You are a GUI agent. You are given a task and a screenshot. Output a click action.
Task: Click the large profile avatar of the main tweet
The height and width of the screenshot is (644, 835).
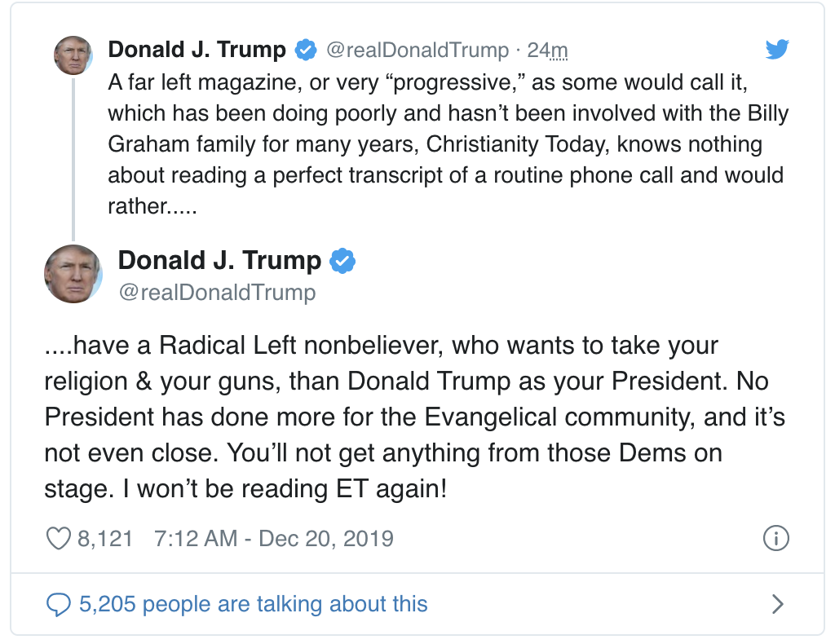point(73,274)
